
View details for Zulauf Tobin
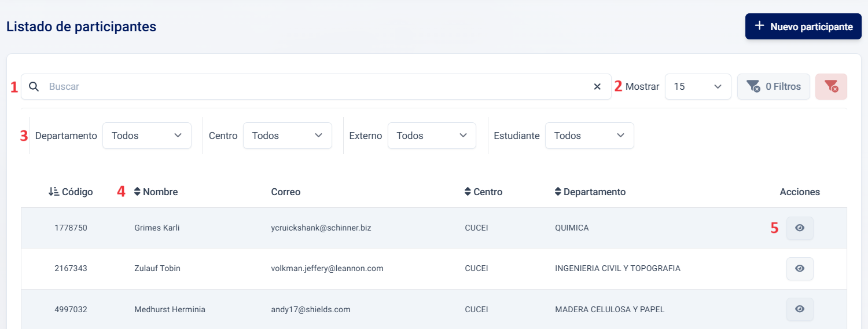pyautogui.click(x=800, y=269)
